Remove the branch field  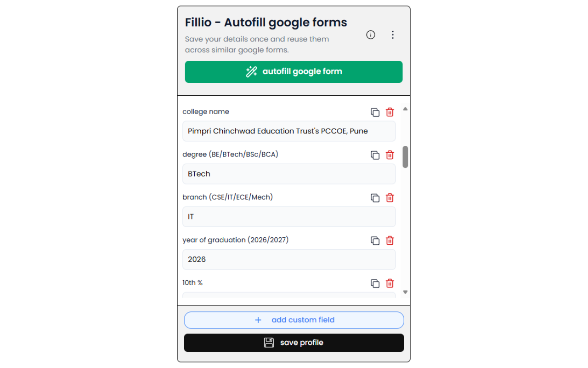[x=390, y=198]
